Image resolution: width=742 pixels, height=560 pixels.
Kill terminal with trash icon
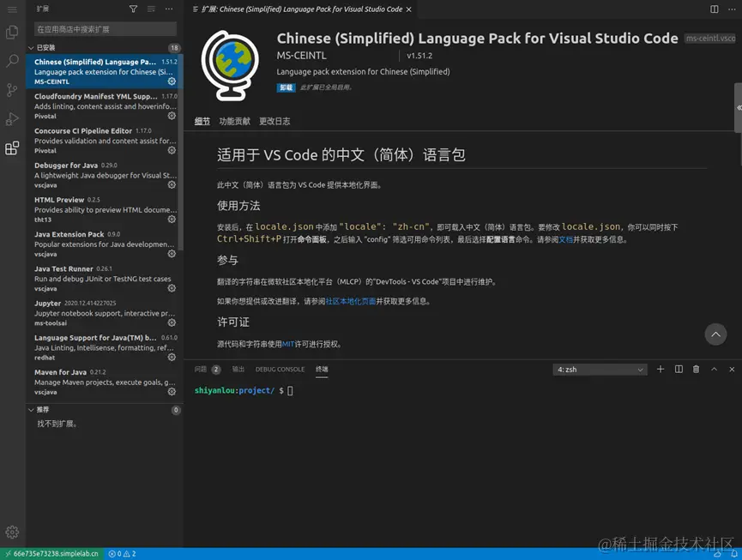pyautogui.click(x=696, y=370)
